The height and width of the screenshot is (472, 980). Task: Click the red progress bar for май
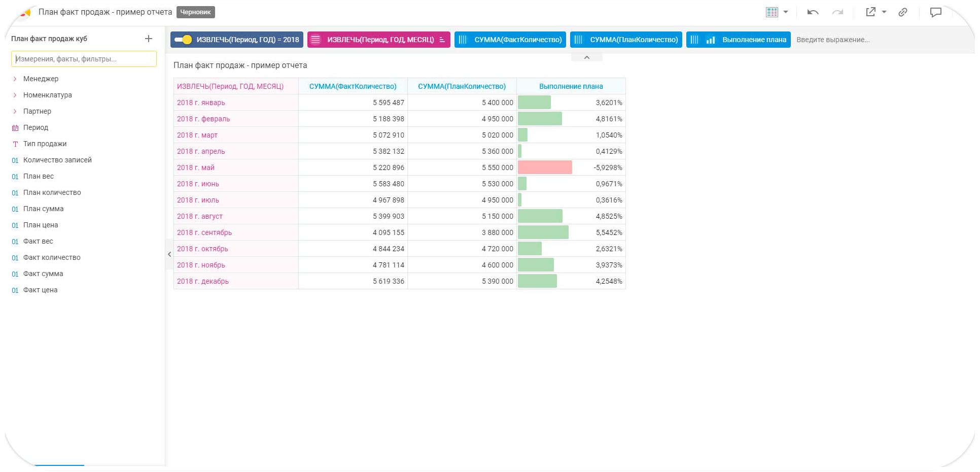(545, 167)
